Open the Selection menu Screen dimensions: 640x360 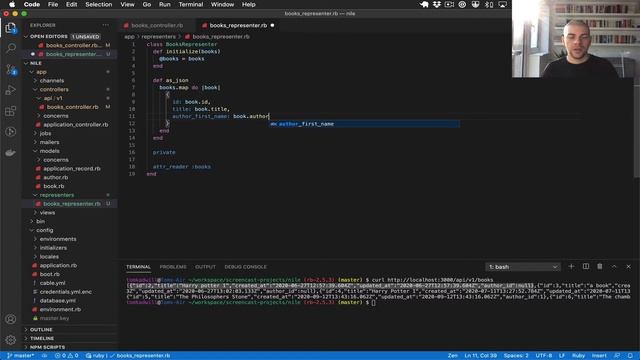pyautogui.click(x=98, y=4)
